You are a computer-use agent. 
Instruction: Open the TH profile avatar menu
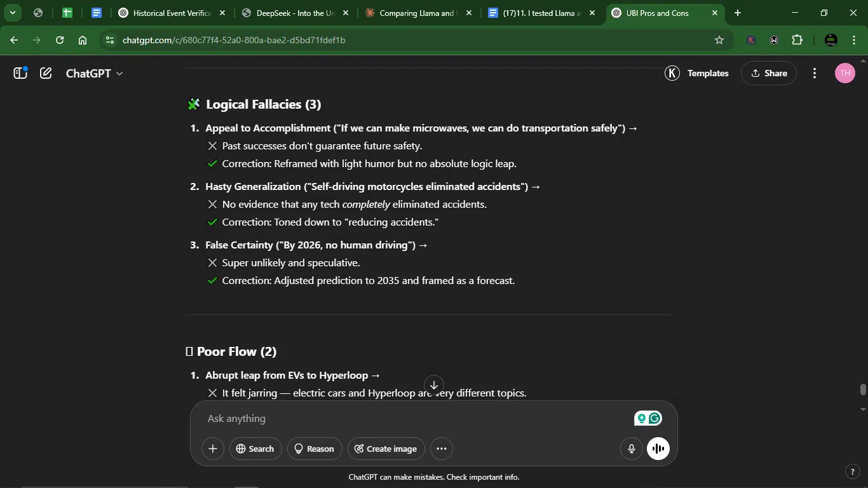coord(844,73)
